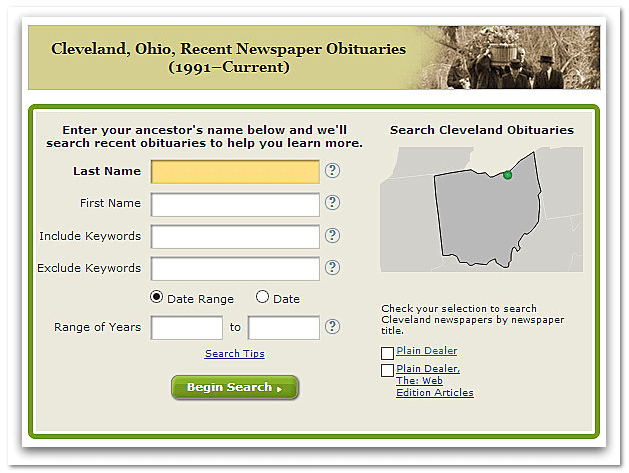
Task: Open help icon beside Range of Years
Action: point(332,327)
